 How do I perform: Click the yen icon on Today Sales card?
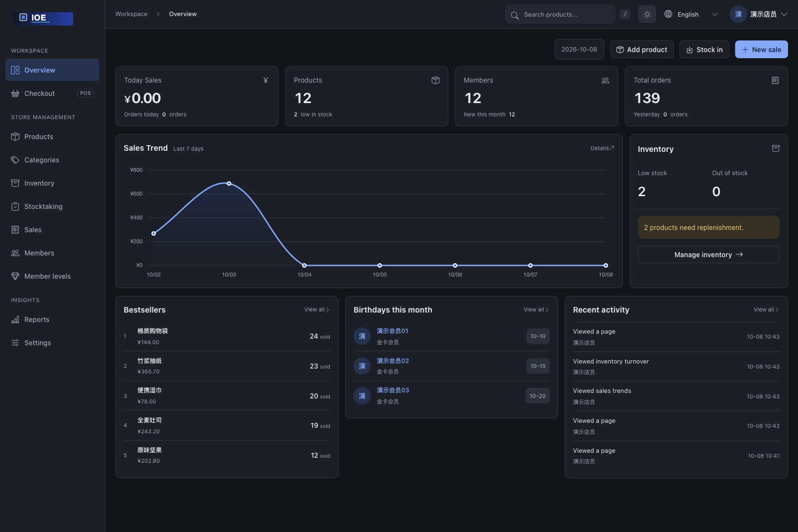pyautogui.click(x=265, y=80)
